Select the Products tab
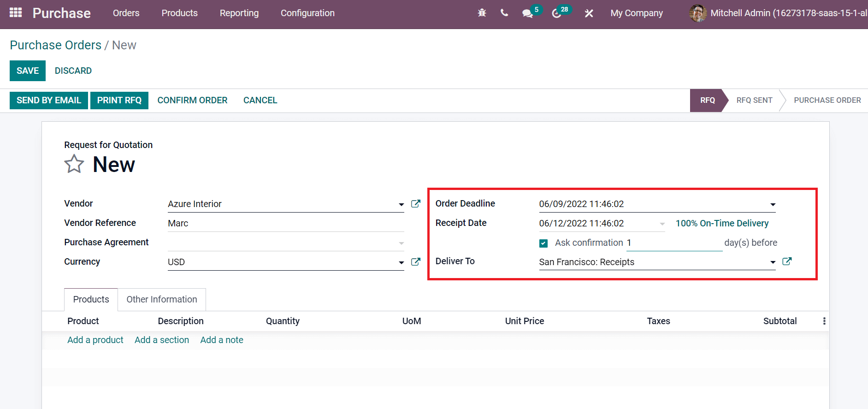This screenshot has width=868, height=409. coord(91,299)
